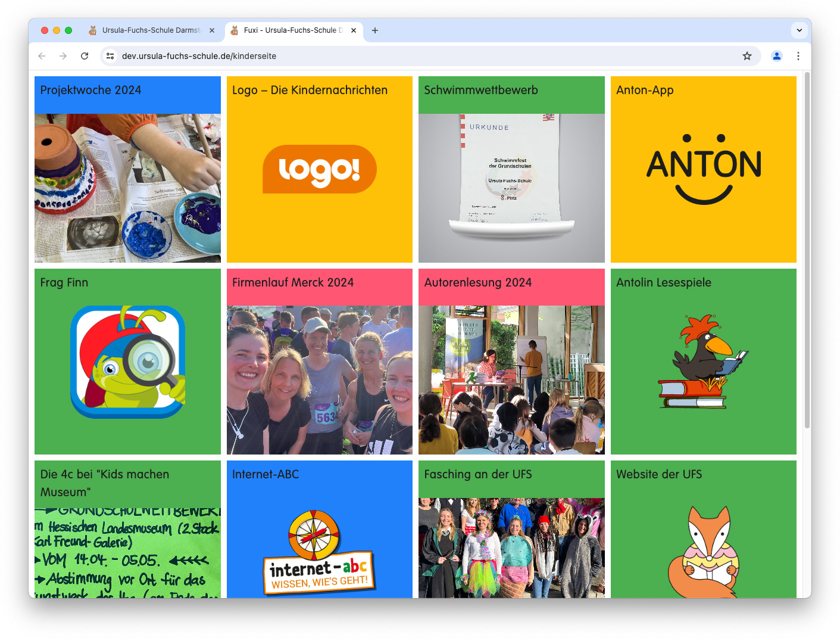Click the internet-abc compass logo
Viewport: 840px width, 638px height.
point(320,552)
